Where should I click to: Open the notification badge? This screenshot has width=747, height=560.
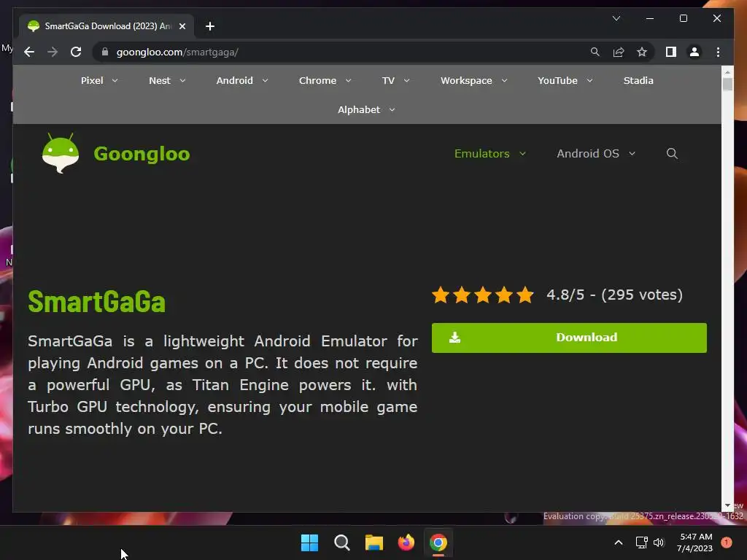tap(727, 542)
